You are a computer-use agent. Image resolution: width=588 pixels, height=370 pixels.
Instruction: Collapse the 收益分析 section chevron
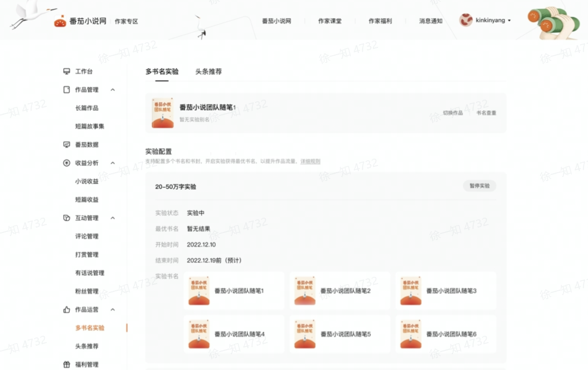pyautogui.click(x=113, y=163)
